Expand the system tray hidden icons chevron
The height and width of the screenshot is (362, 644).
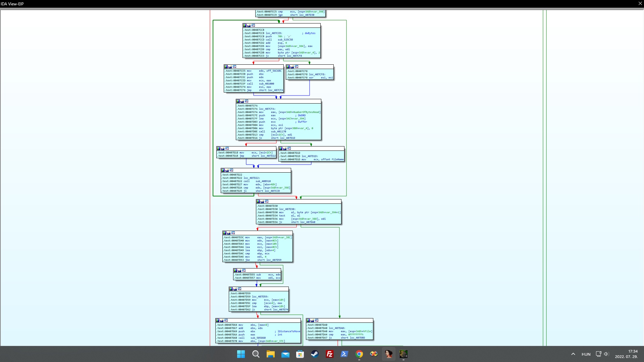pos(573,354)
